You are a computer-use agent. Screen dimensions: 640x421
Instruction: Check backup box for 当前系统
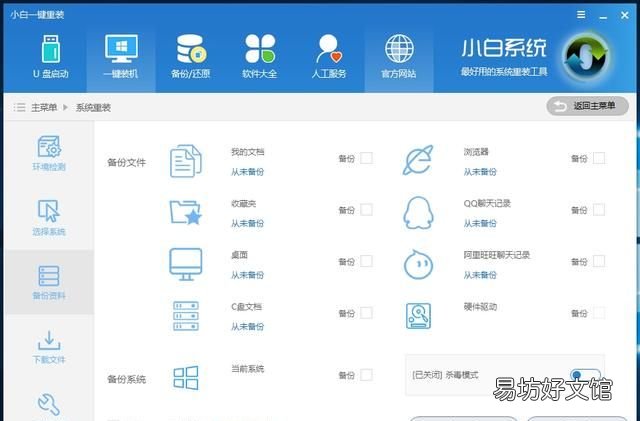click(x=366, y=375)
